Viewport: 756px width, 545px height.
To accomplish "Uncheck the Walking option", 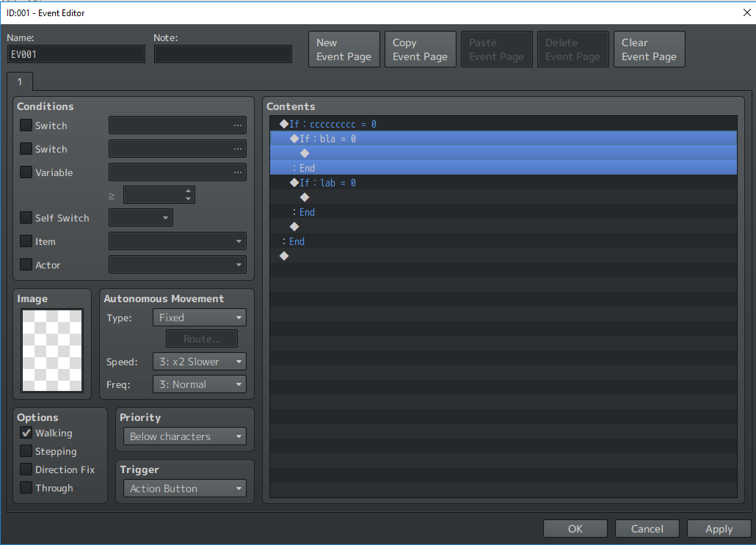I will coord(26,433).
